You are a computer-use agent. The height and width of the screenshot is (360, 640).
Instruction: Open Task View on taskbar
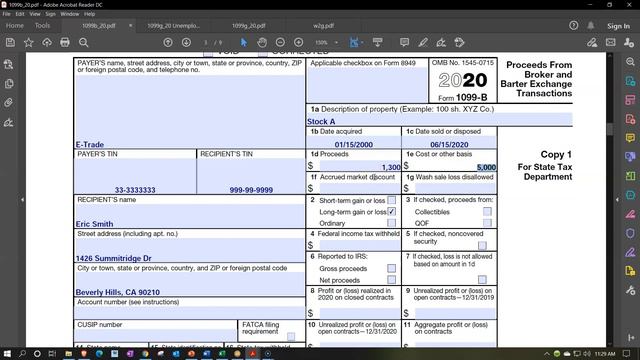click(x=52, y=353)
